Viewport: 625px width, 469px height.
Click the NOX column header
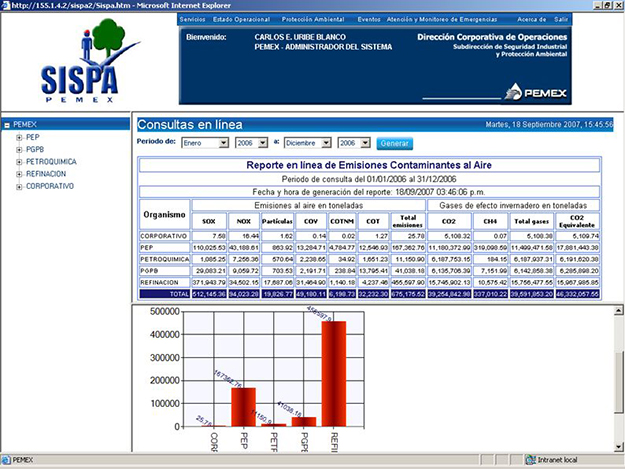244,221
